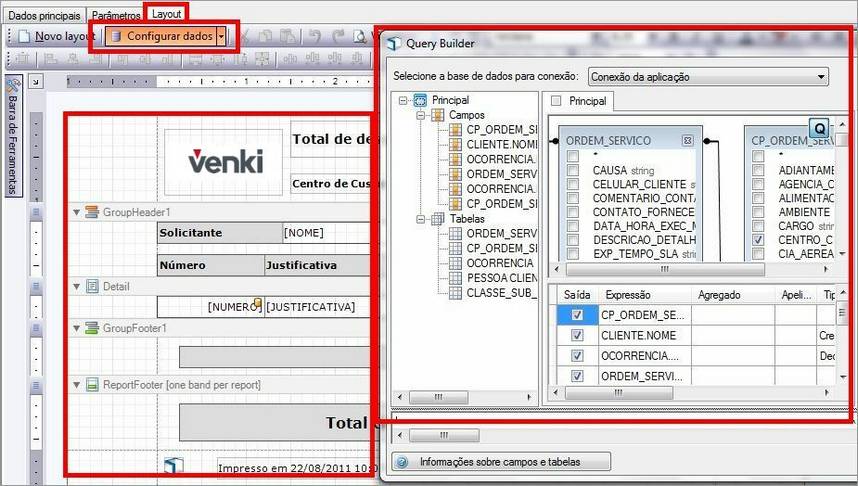The width and height of the screenshot is (858, 486).
Task: Open the Barra de Ferramentas side panel
Action: click(13, 136)
